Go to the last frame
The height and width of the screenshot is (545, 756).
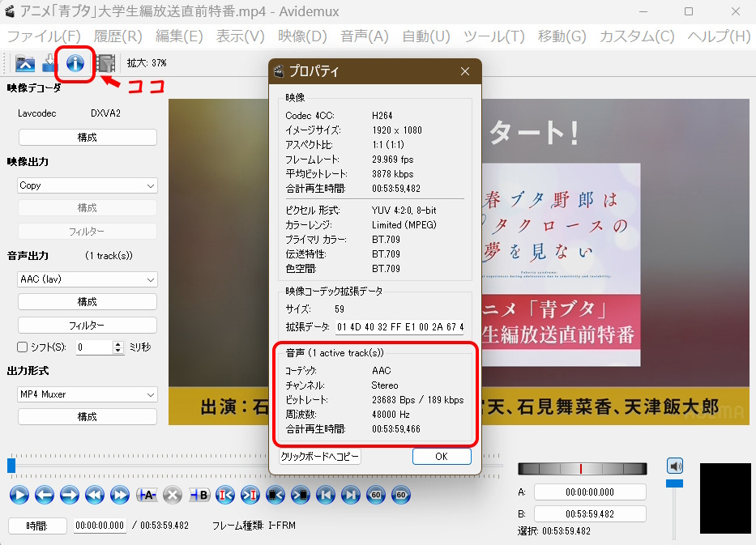[x=351, y=495]
